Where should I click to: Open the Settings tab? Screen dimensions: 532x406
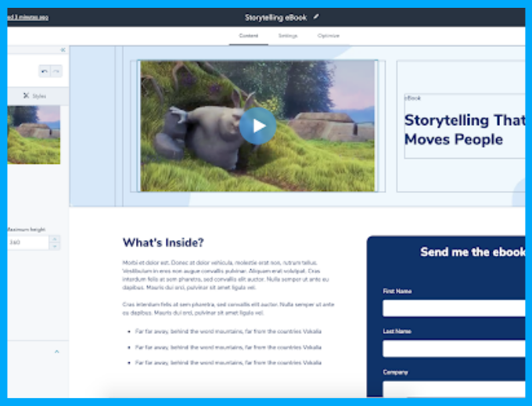288,36
